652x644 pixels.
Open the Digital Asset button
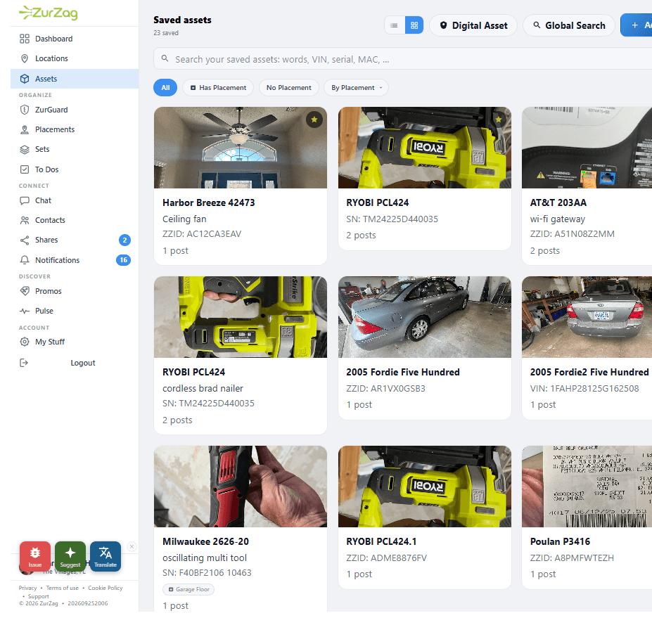click(x=473, y=25)
